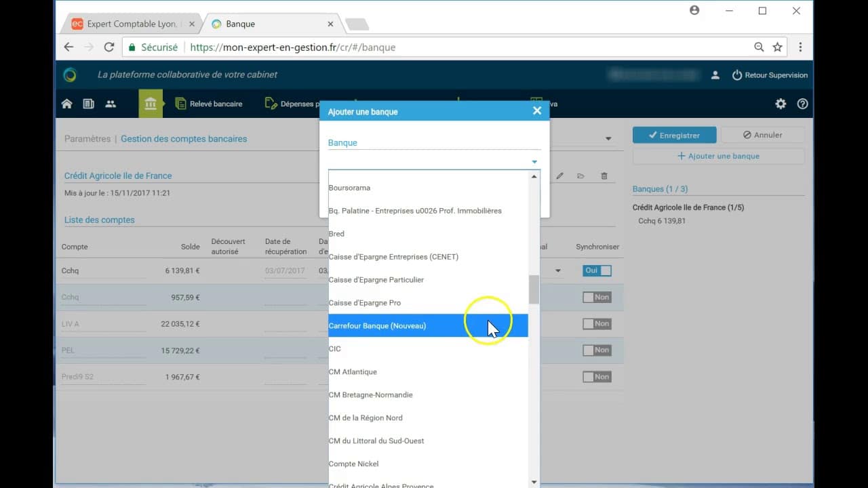Viewport: 868px width, 488px height.
Task: Click the Enregistrer button
Action: click(674, 135)
